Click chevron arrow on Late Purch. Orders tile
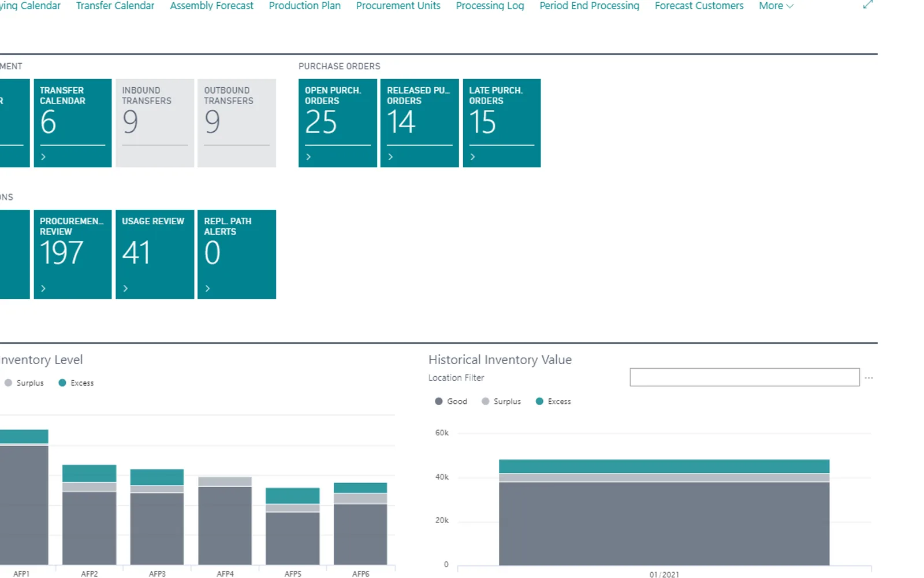This screenshot has width=924, height=578. click(472, 157)
